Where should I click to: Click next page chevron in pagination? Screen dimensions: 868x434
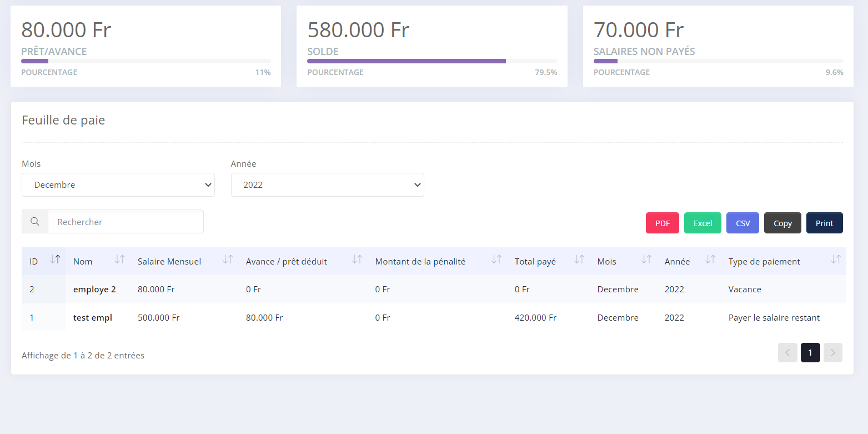(x=832, y=353)
